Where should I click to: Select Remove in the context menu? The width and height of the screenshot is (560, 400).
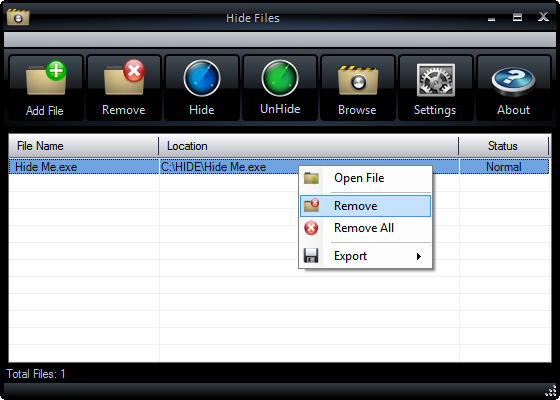(x=365, y=206)
